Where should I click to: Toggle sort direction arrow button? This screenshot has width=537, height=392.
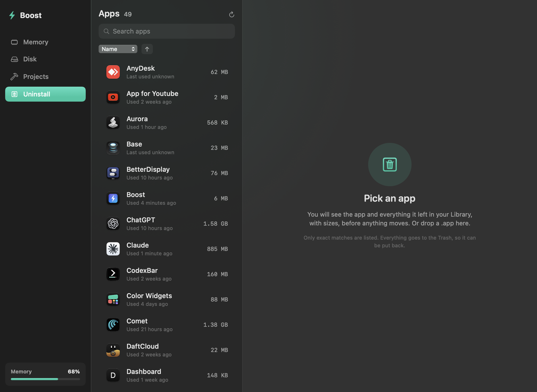(x=147, y=49)
